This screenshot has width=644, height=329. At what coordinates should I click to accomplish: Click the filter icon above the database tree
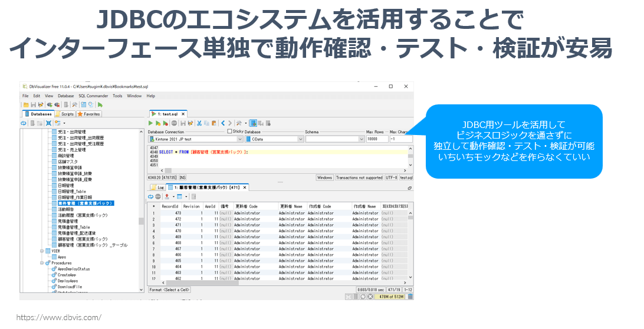(x=58, y=123)
